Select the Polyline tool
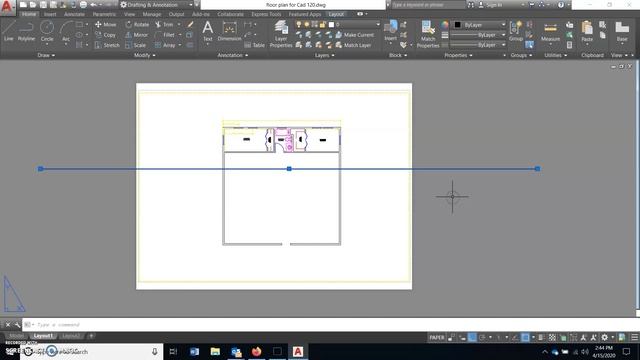Image resolution: width=640 pixels, height=360 pixels. click(26, 31)
